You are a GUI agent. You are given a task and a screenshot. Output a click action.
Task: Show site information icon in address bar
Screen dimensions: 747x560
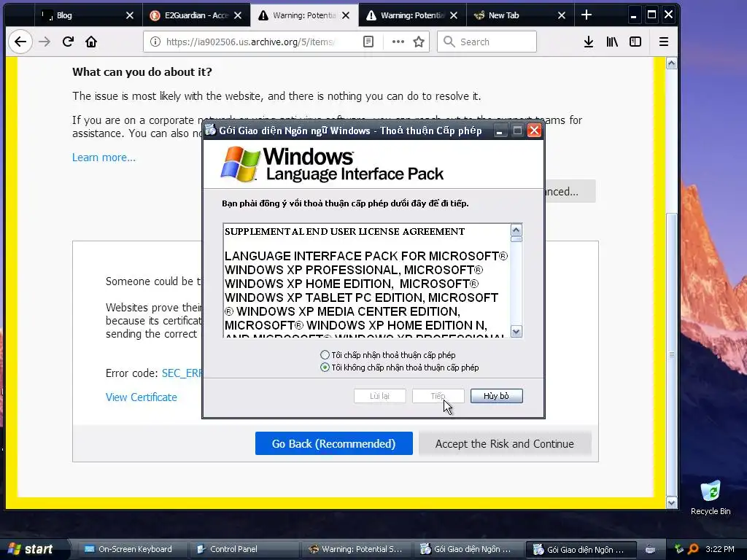pyautogui.click(x=155, y=42)
